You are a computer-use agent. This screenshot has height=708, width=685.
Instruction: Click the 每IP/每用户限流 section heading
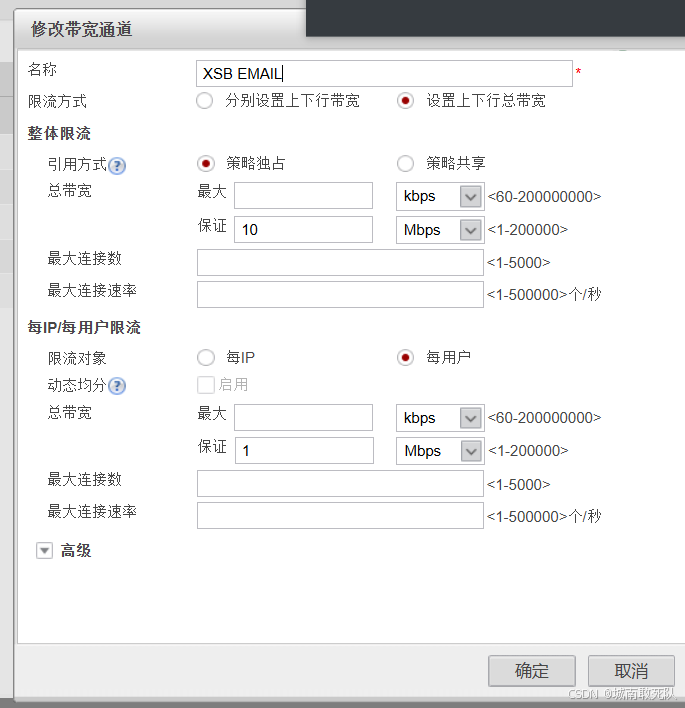tap(84, 327)
